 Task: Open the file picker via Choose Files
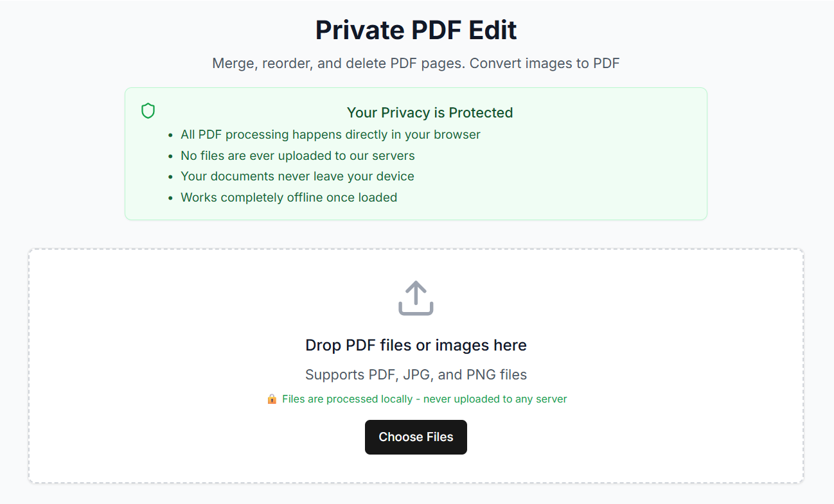tap(416, 437)
